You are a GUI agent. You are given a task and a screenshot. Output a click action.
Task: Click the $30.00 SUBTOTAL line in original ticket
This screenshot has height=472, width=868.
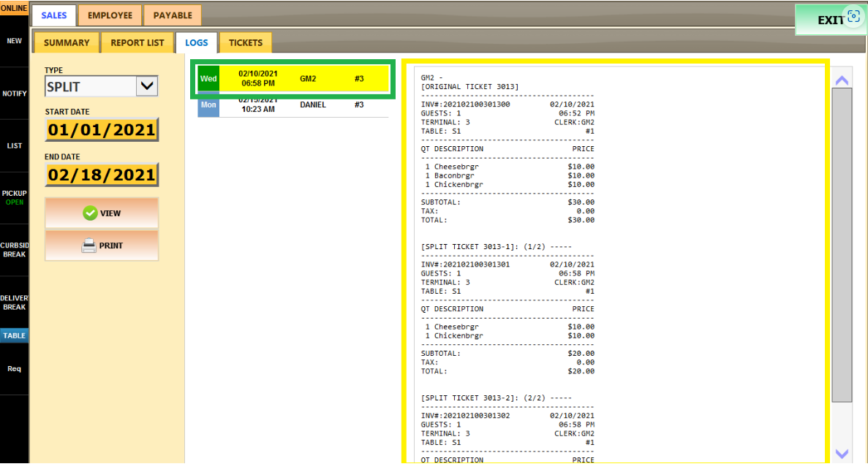[x=507, y=202]
